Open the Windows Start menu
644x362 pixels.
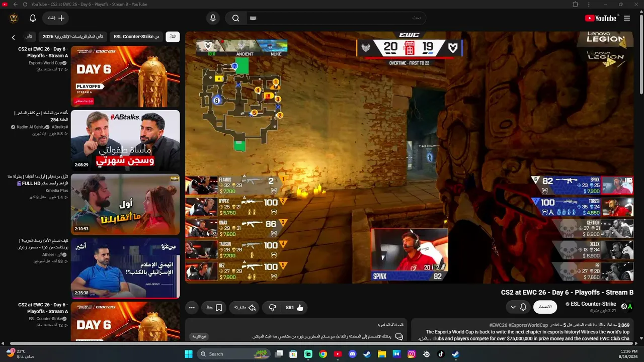[x=189, y=354]
